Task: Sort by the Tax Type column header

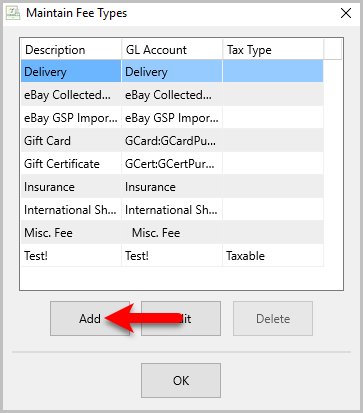Action: [273, 50]
